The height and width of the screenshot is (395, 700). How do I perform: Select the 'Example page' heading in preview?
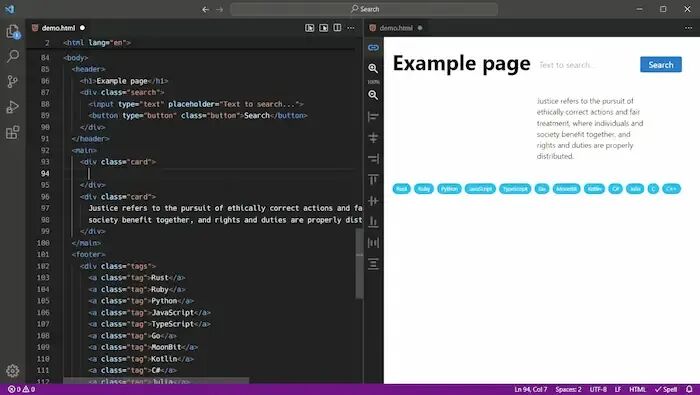(x=461, y=63)
